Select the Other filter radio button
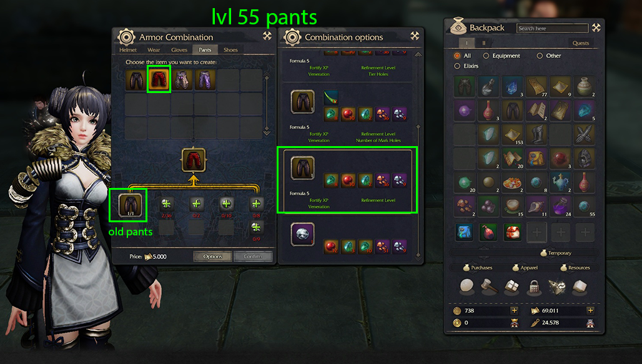This screenshot has height=364, width=642. (x=540, y=56)
